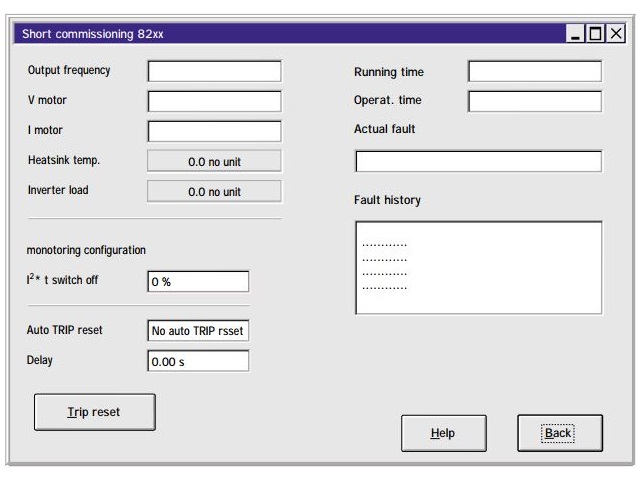Minimize the Short commissioning window

pyautogui.click(x=577, y=34)
